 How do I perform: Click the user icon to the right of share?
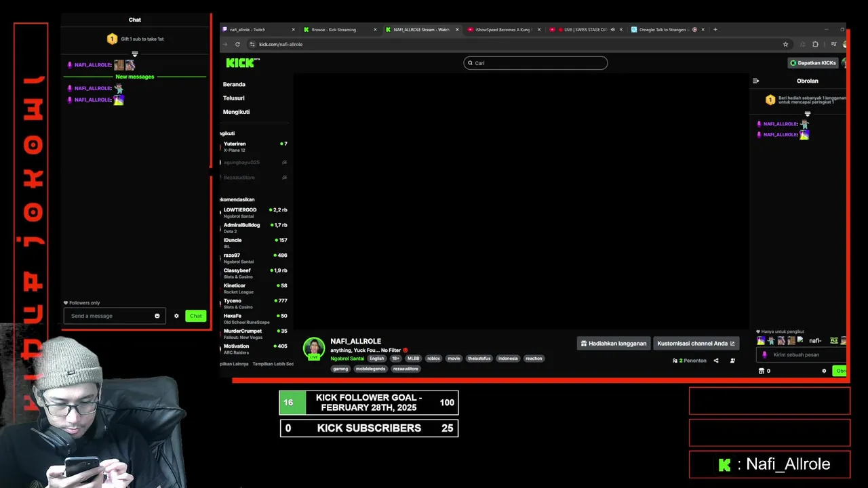click(x=732, y=361)
